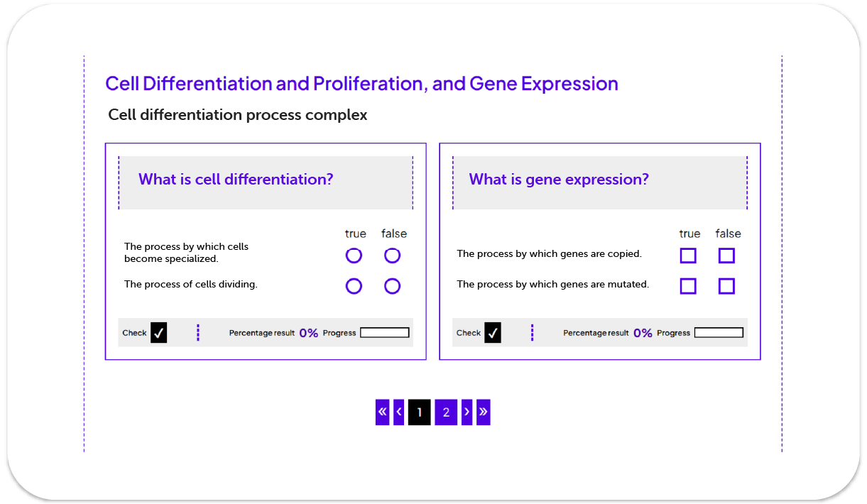This screenshot has width=867, height=504.
Task: Mark 'cells become specialized' as false
Action: [392, 256]
